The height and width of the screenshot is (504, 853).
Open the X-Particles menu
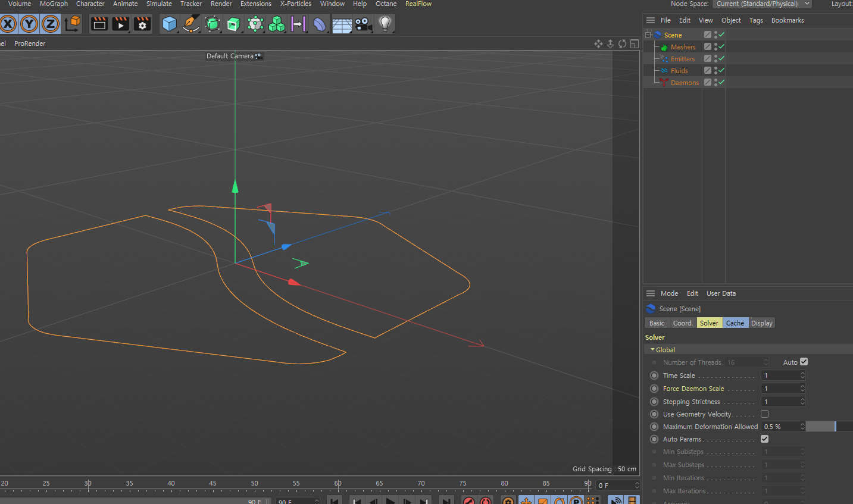pos(295,4)
